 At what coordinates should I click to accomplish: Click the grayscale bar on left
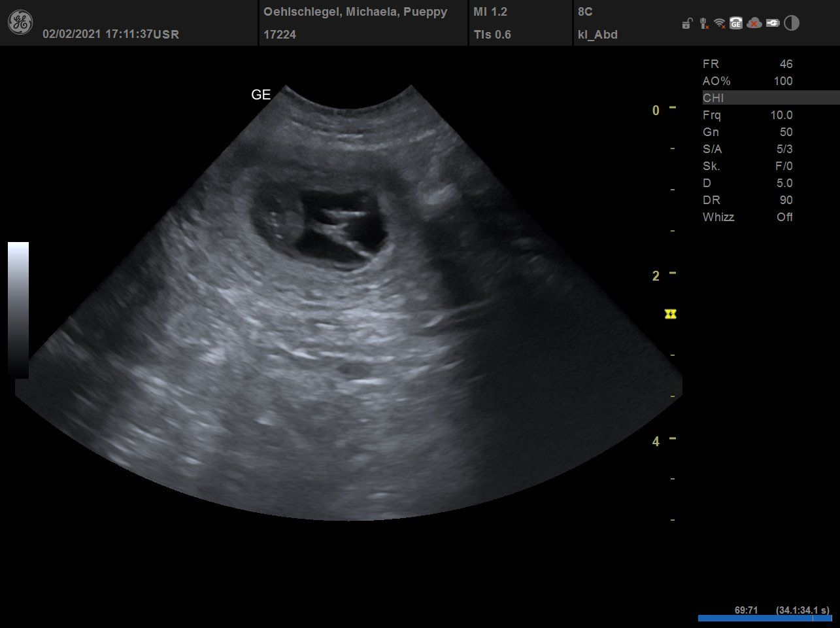tap(18, 310)
